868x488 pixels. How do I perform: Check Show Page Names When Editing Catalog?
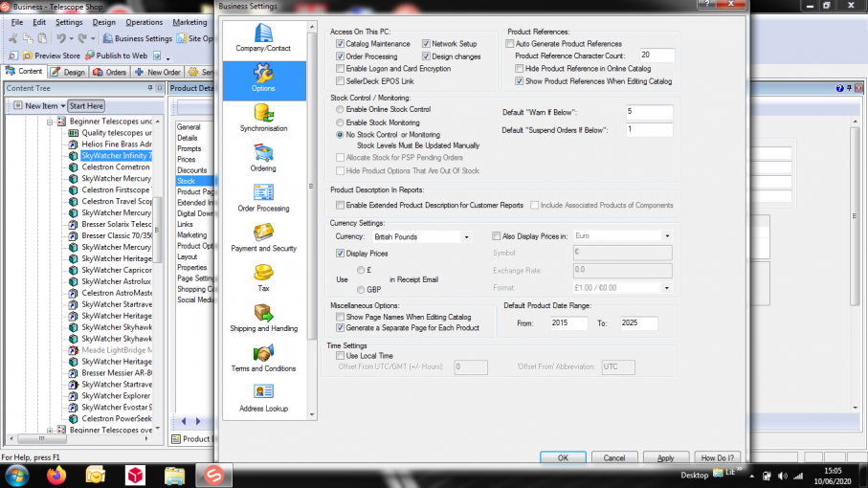341,317
